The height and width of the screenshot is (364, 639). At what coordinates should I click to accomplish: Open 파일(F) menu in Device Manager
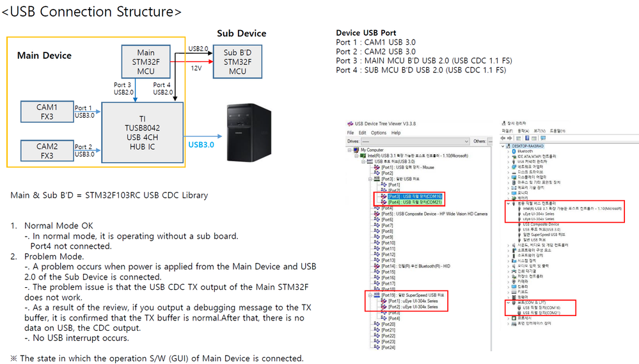(507, 131)
